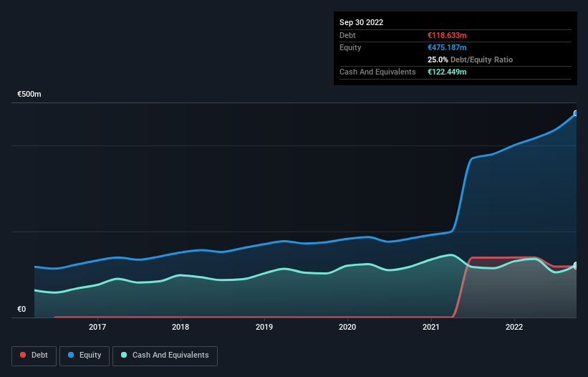The image size is (588, 377).
Task: Click the 2022 x-axis label
Action: pyautogui.click(x=514, y=327)
